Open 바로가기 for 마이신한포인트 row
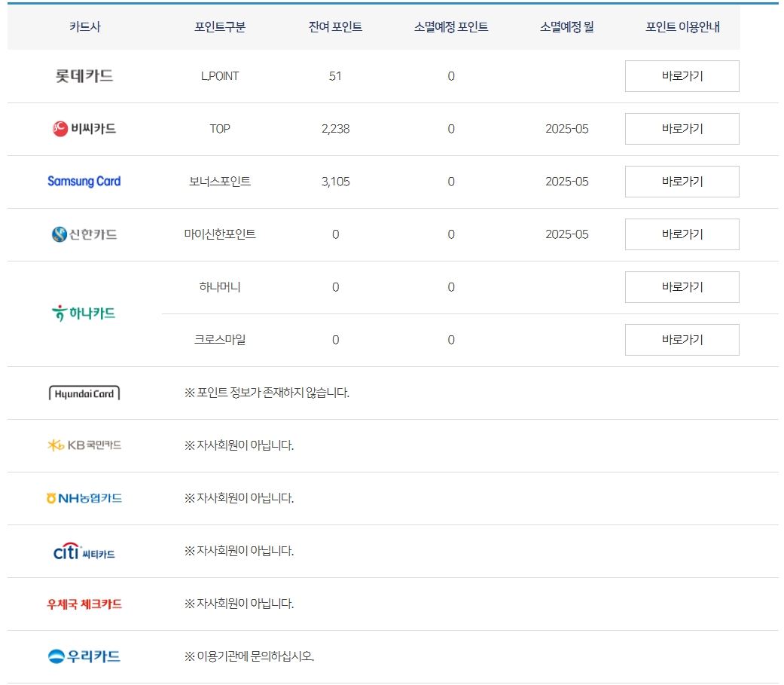The width and height of the screenshot is (784, 685). (x=682, y=234)
